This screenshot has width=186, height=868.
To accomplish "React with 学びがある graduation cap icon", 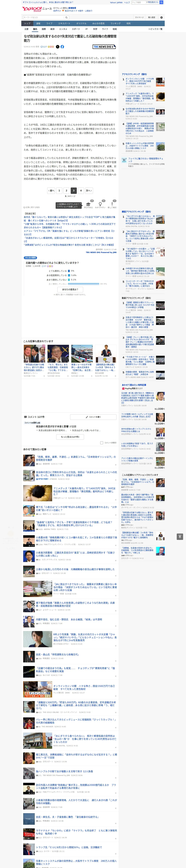I will click(89, 204).
